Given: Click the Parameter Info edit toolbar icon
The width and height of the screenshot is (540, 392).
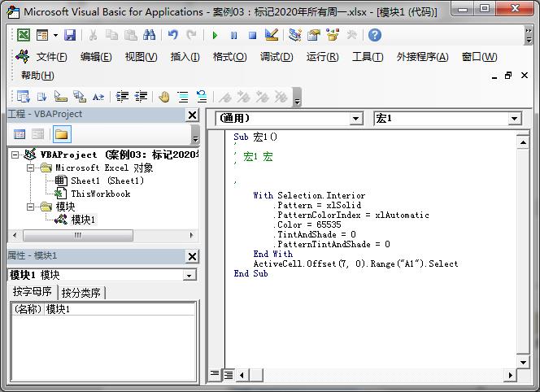Looking at the screenshot, I should click(x=80, y=97).
